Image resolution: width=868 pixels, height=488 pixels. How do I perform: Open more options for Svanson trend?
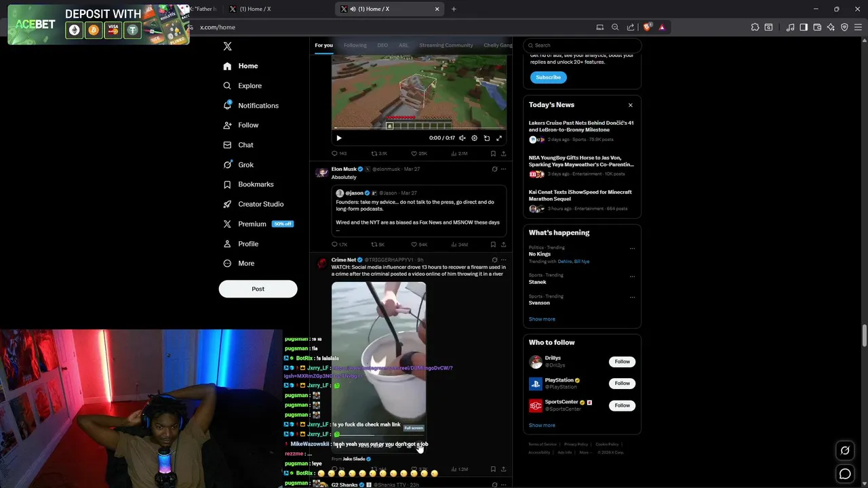[x=632, y=297]
